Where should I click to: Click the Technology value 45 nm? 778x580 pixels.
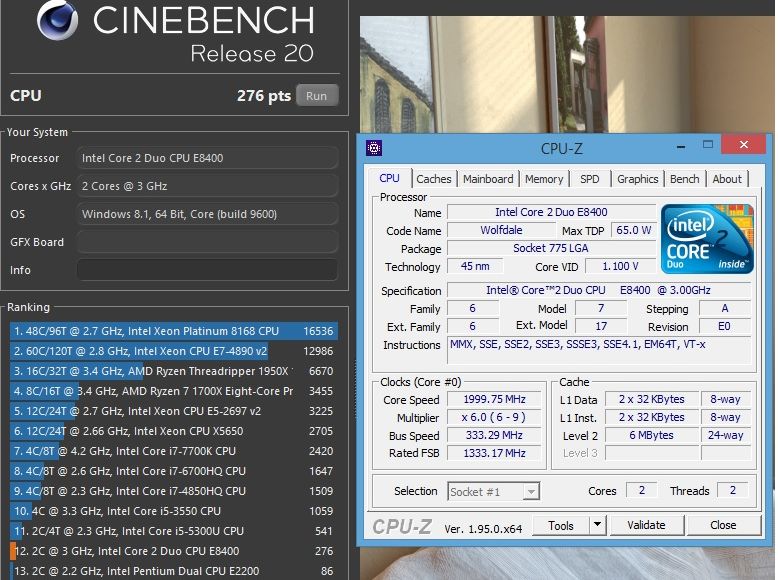tap(475, 266)
